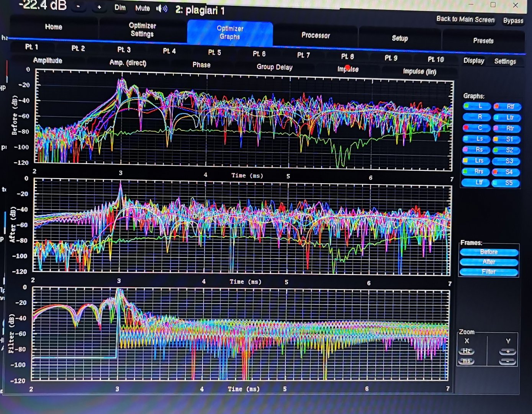The image size is (532, 414).
Task: Switch to Impulse (lin) graph view
Action: tap(419, 72)
